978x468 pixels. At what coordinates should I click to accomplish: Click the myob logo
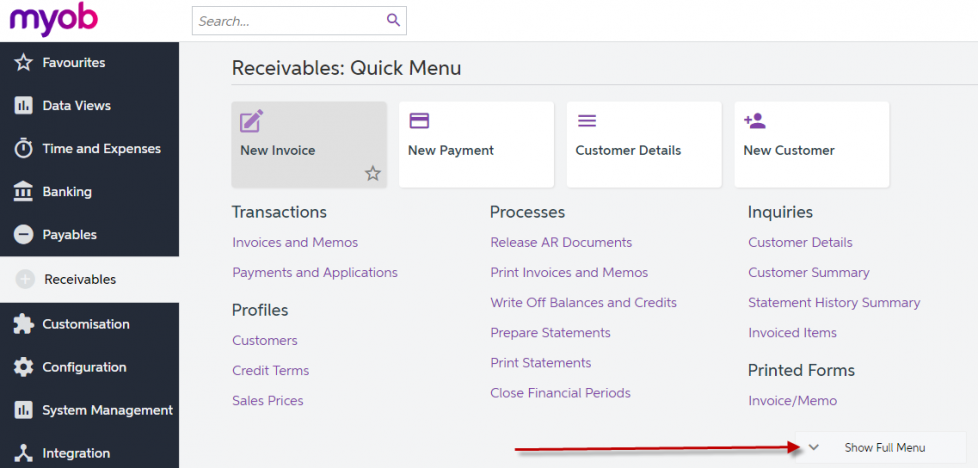click(54, 19)
